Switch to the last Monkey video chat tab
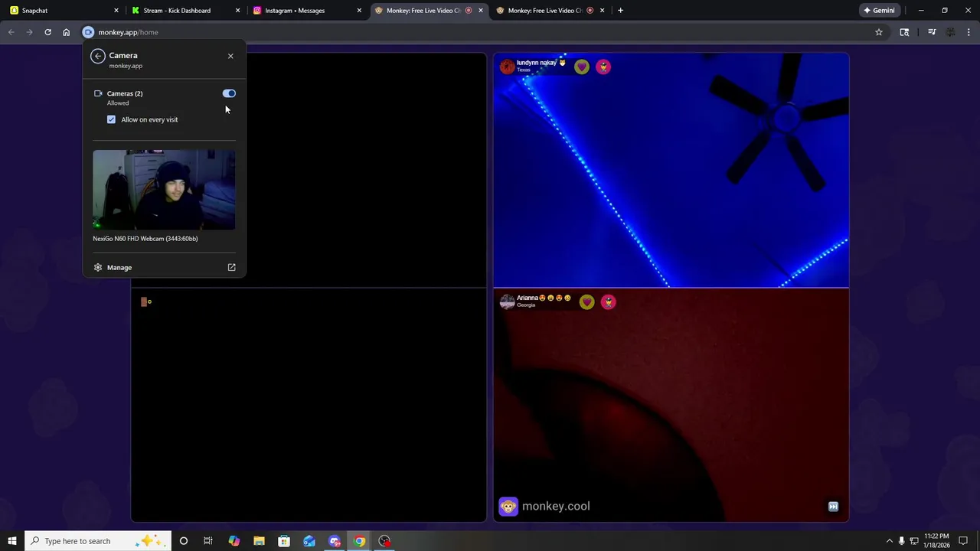The image size is (980, 551). pos(550,11)
